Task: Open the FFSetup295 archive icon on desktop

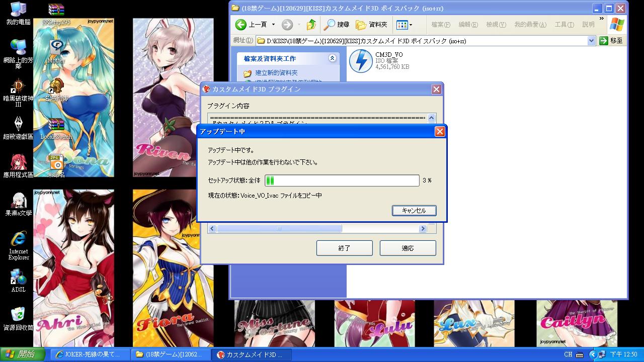Action: 56,14
